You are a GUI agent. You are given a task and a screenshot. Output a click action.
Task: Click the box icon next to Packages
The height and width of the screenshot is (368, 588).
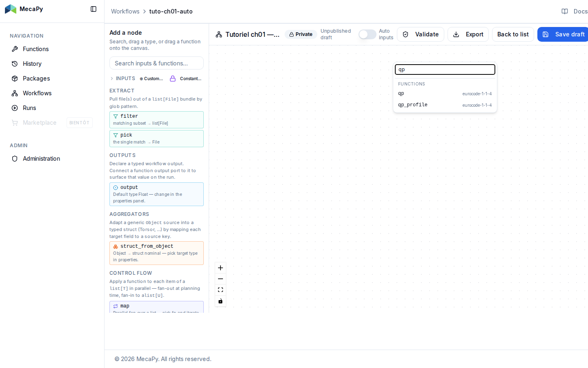click(x=15, y=79)
